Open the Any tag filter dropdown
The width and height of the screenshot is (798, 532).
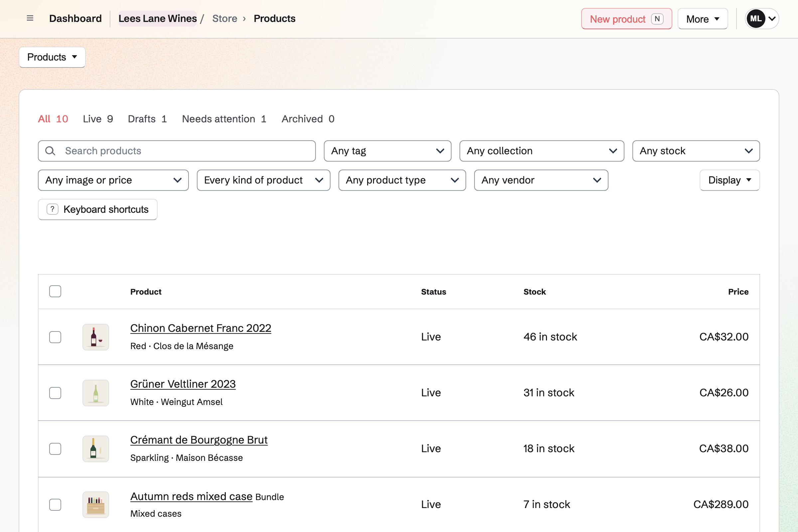pyautogui.click(x=387, y=151)
